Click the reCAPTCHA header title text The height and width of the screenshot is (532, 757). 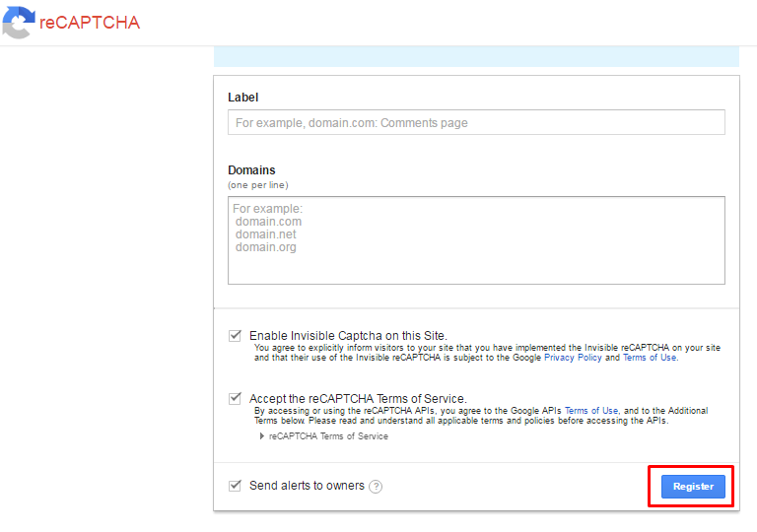[x=90, y=23]
